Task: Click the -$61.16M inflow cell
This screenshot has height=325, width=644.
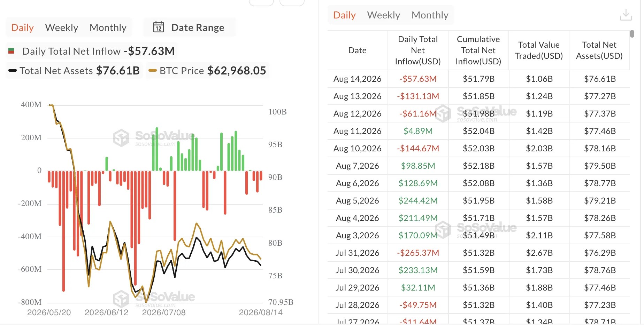Action: click(418, 114)
